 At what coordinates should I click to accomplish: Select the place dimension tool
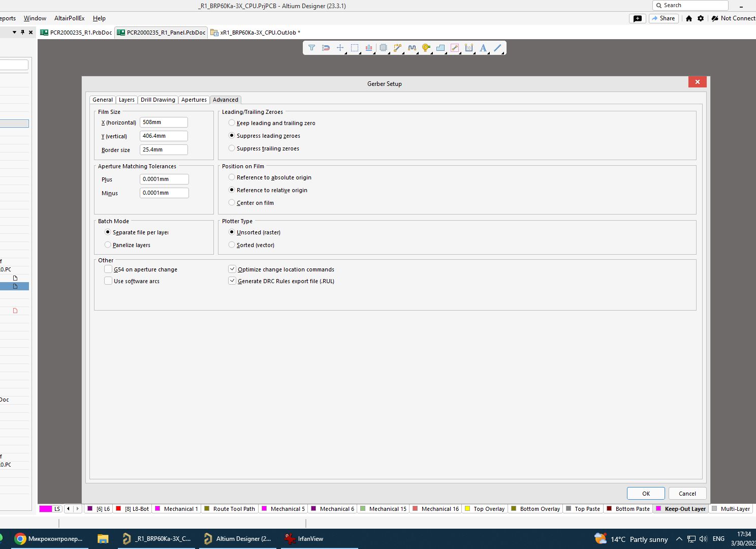click(469, 48)
